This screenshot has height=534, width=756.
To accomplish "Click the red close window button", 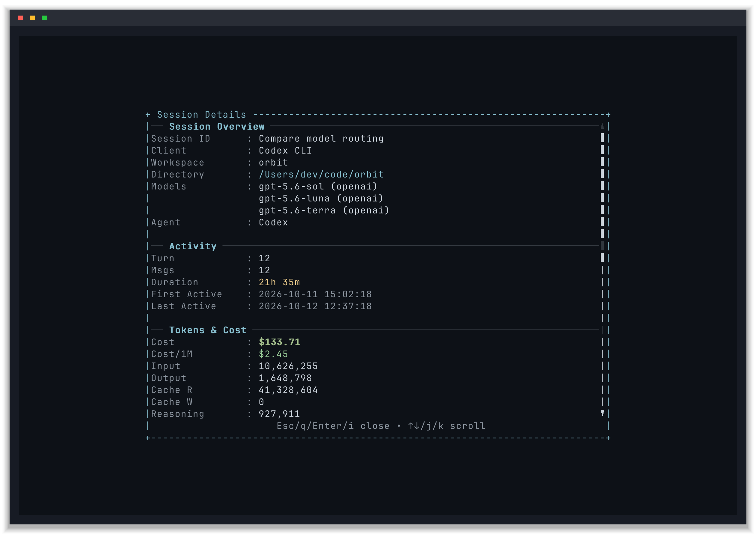I will pyautogui.click(x=20, y=18).
